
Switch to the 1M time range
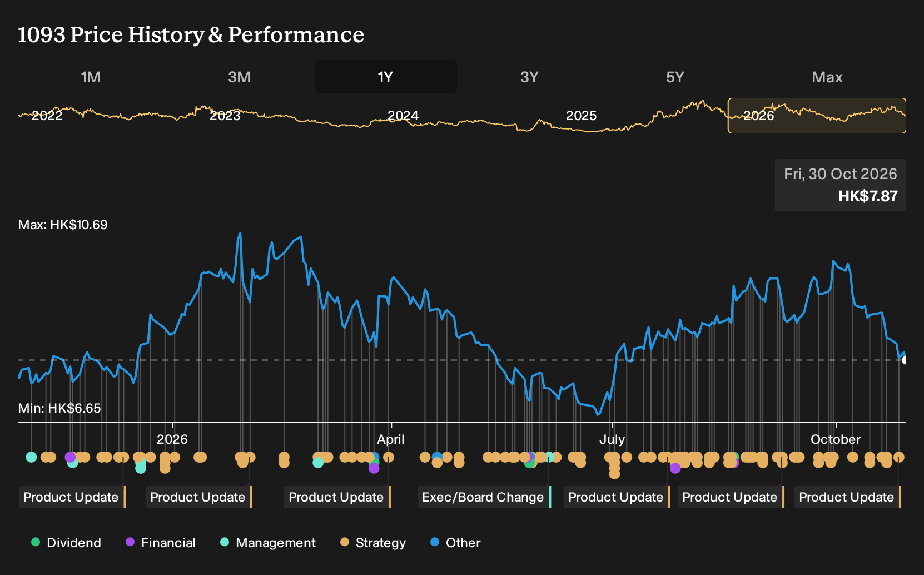pyautogui.click(x=91, y=77)
